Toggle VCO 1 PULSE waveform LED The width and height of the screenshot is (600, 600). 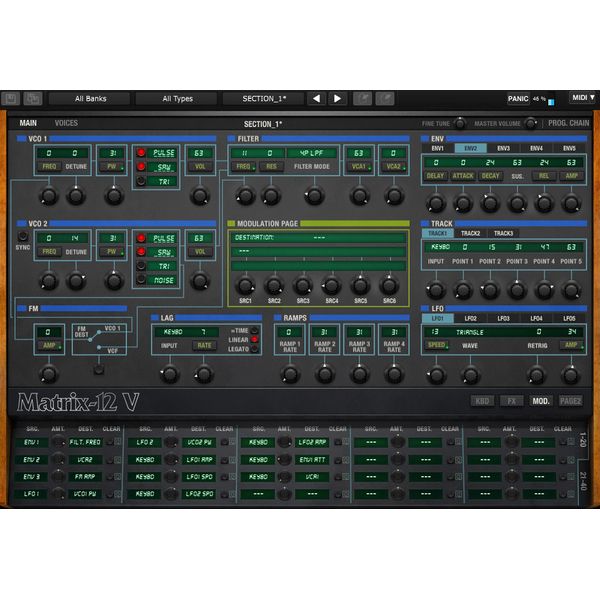[141, 153]
